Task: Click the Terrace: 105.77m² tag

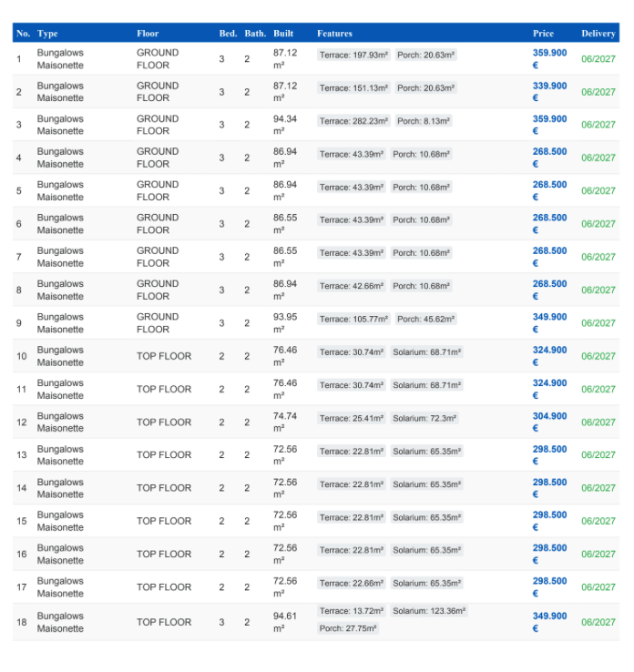Action: pyautogui.click(x=353, y=319)
